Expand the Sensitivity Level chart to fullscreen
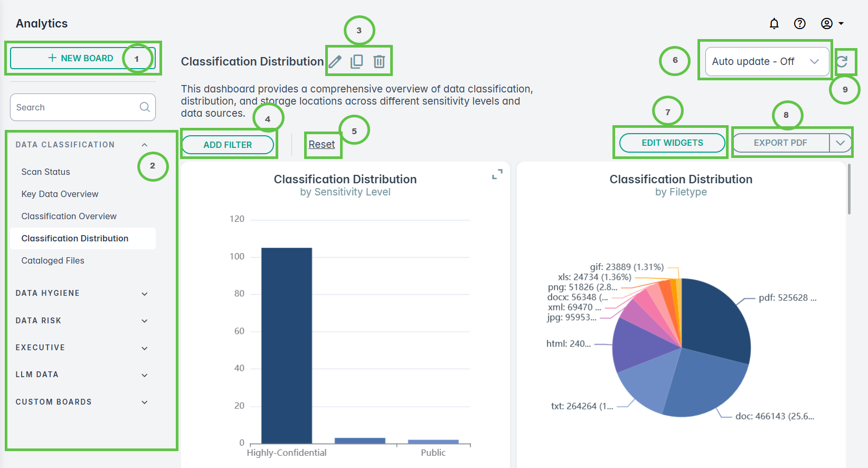Screen dimensions: 868x468 pyautogui.click(x=497, y=174)
